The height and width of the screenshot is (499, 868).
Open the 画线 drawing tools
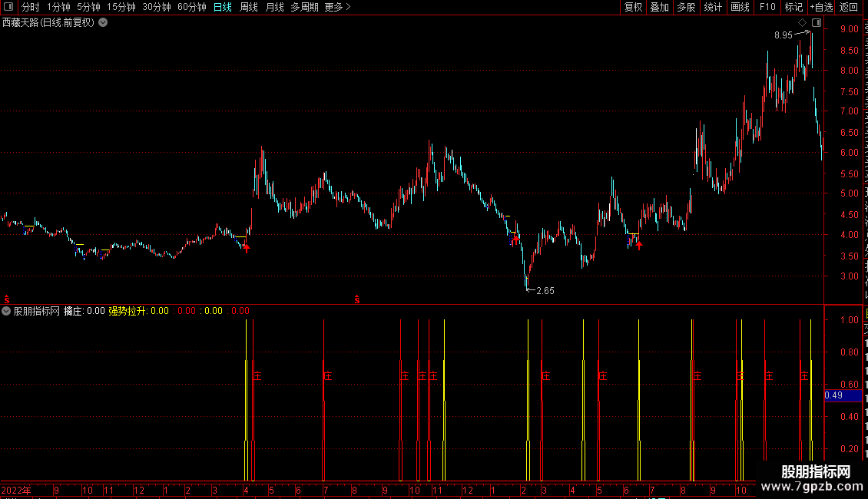(740, 7)
